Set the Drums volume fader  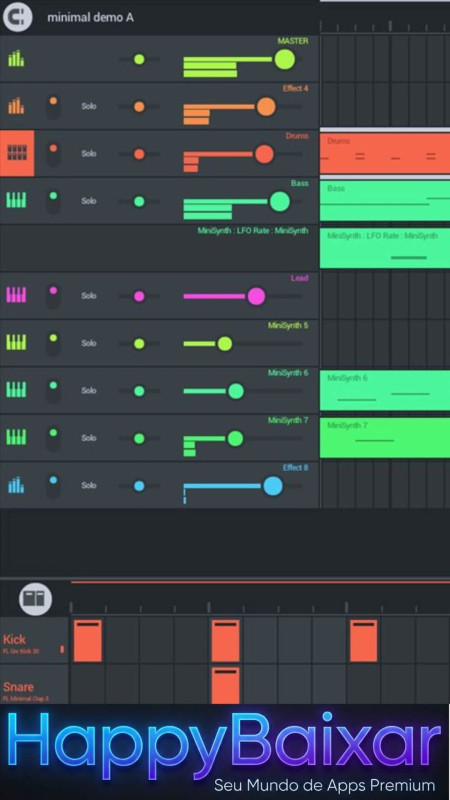point(264,154)
